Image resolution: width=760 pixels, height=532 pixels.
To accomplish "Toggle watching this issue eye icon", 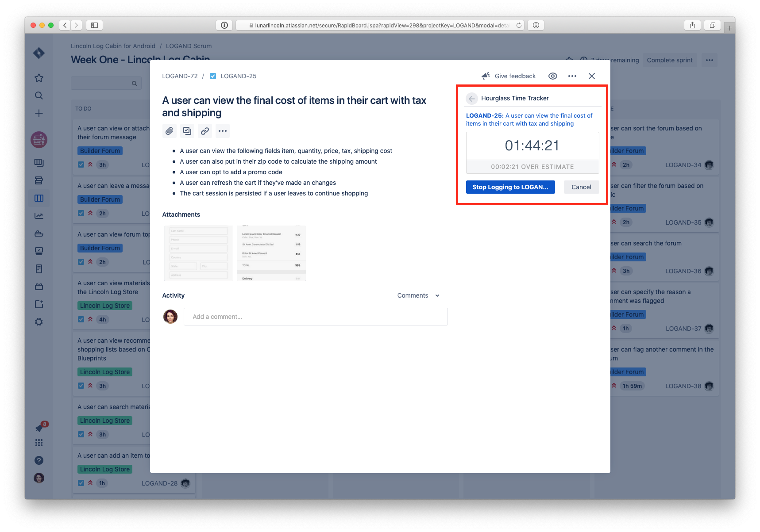I will (x=553, y=76).
